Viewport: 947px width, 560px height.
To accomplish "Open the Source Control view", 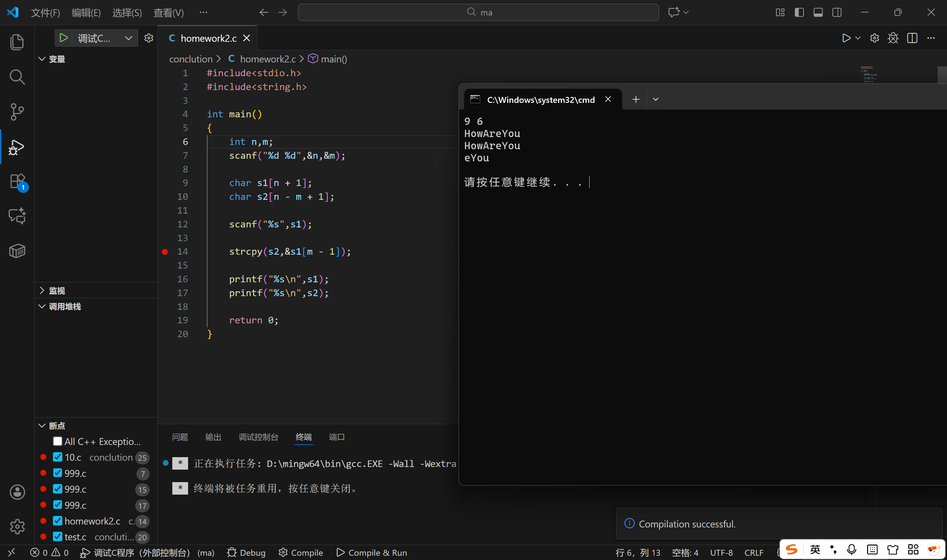I will pos(17,112).
